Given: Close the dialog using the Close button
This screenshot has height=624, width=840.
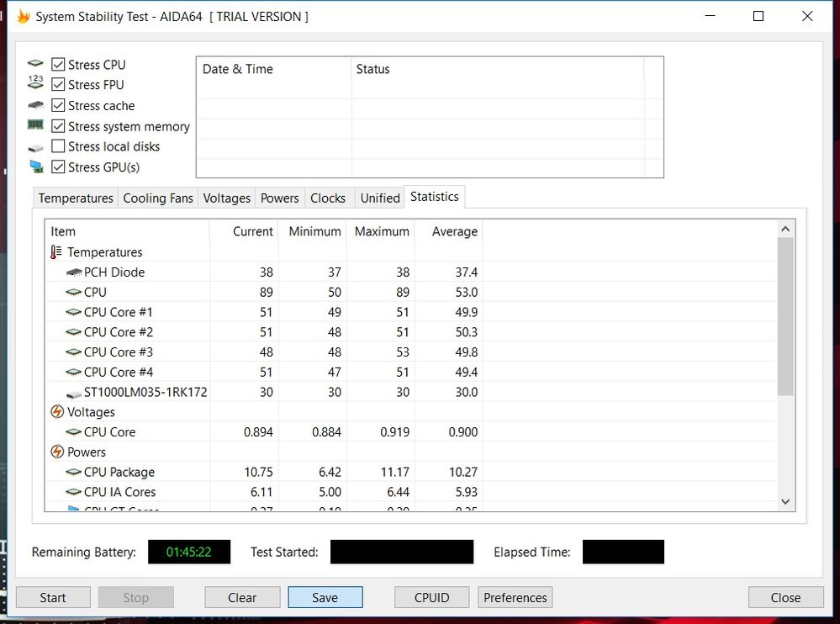Looking at the screenshot, I should [786, 597].
